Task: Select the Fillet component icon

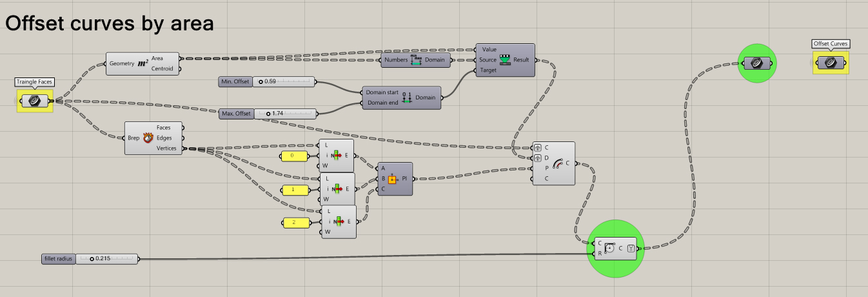Action: 609,248
